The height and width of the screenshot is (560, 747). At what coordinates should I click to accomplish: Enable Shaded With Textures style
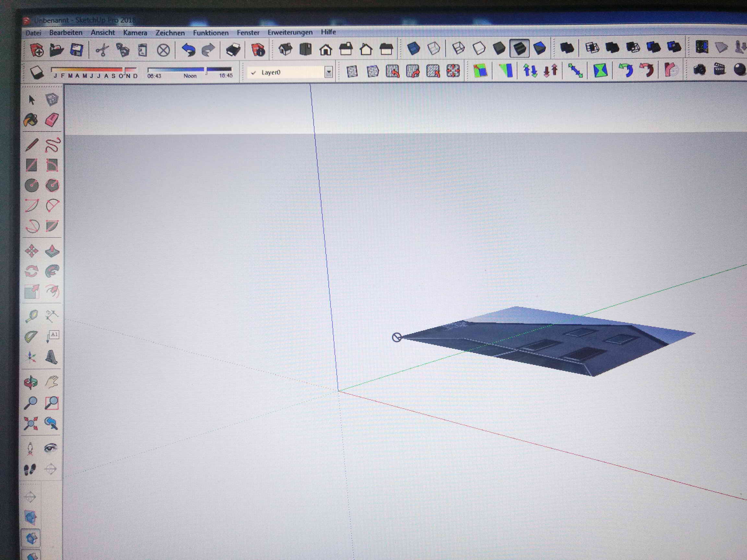click(519, 48)
